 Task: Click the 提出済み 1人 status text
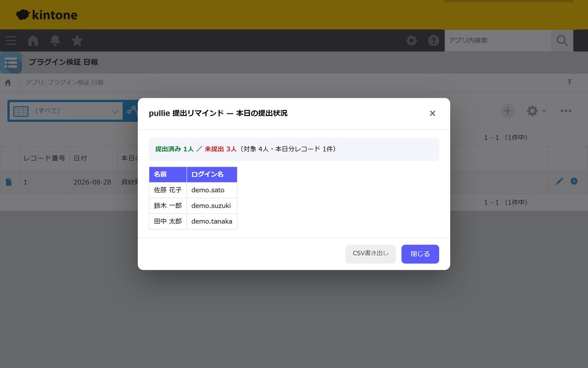(x=175, y=149)
